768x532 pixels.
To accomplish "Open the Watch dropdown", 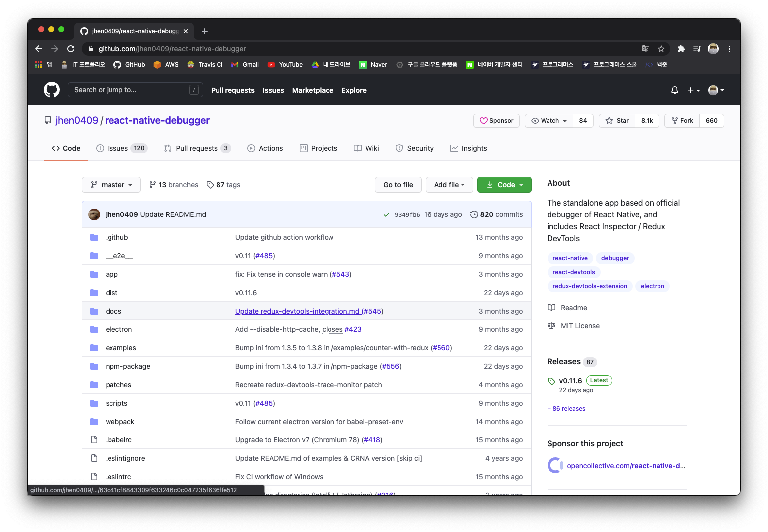I will point(549,121).
